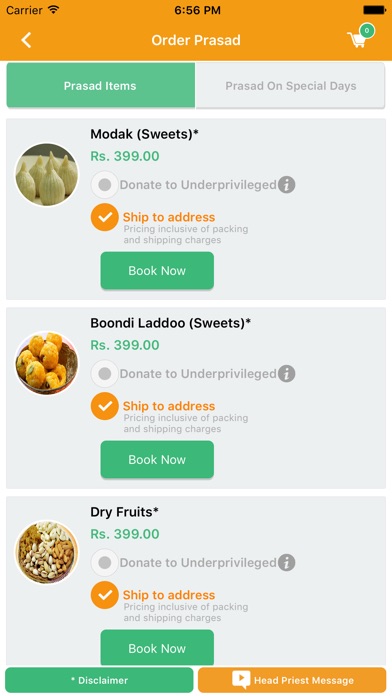
Task: Open info icon for Modak donation
Action: coord(287,185)
